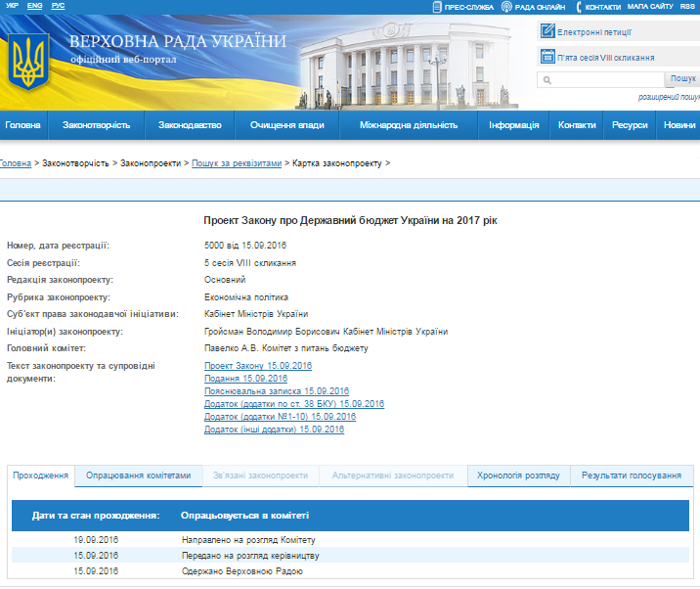This screenshot has width=700, height=589.
Task: Open Електронні петиції link
Action: 594,32
